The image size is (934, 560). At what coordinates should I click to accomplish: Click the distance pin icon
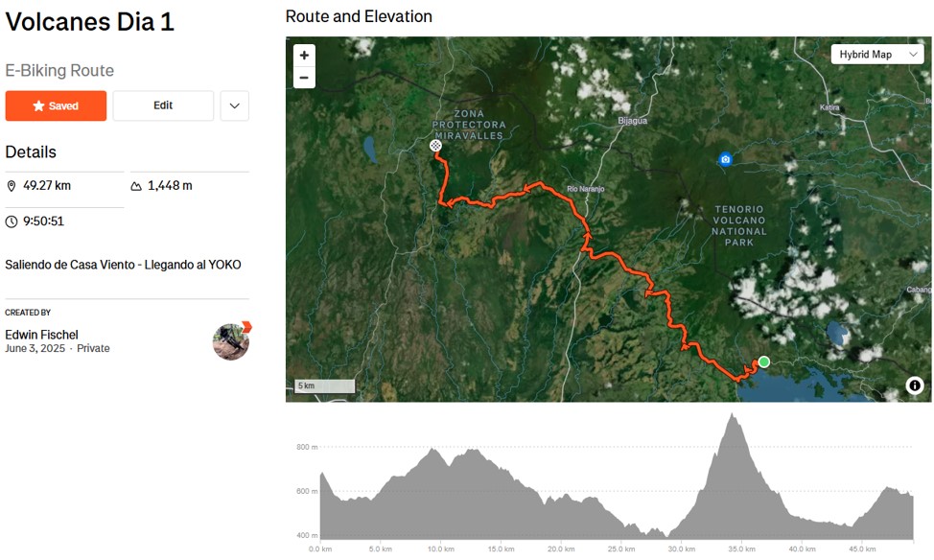[x=12, y=186]
